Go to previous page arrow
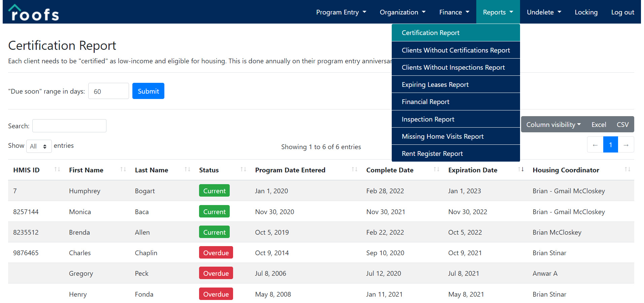The width and height of the screenshot is (644, 303). pos(595,145)
